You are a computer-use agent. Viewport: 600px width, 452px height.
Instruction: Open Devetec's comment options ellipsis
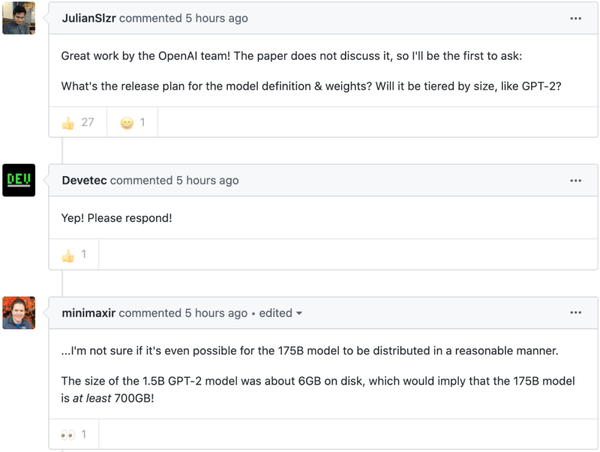575,181
